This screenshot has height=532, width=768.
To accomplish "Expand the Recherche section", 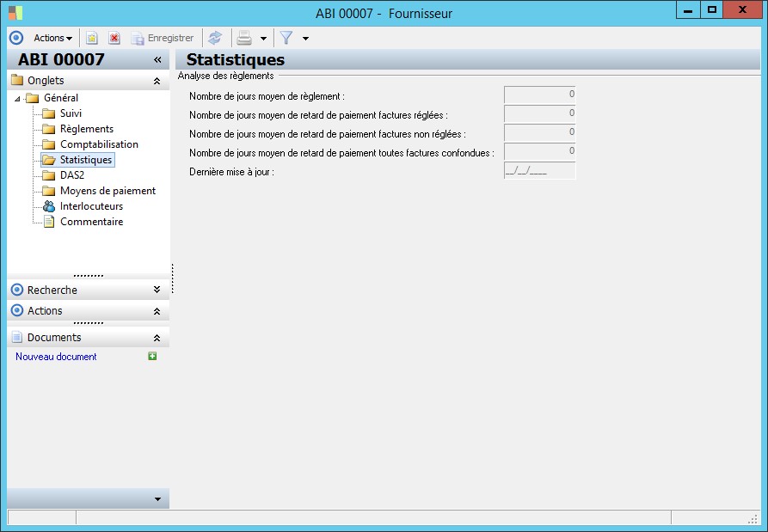I will tap(157, 290).
